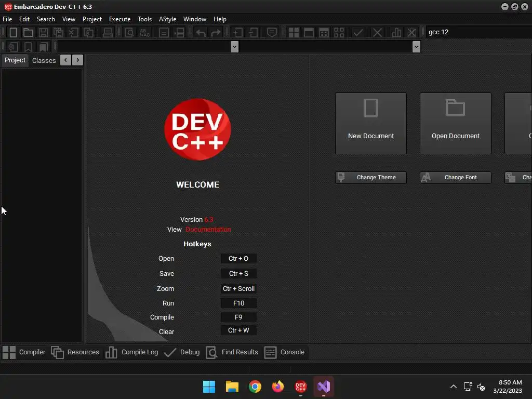
Task: Click the left scroll arrow beside Classes tab
Action: coord(65,60)
